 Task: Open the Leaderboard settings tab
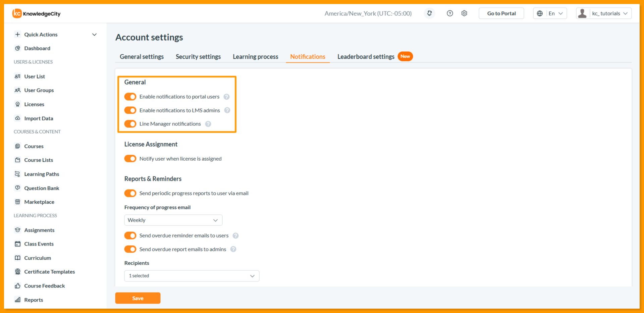click(x=366, y=57)
